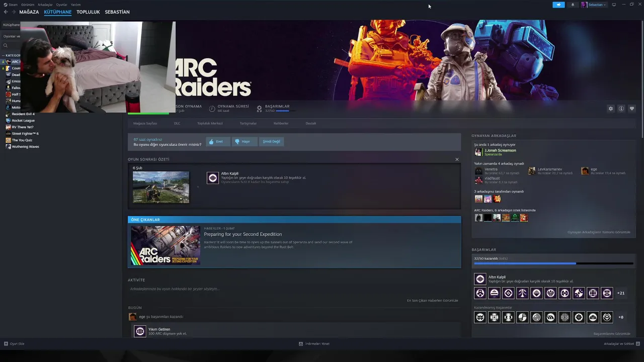644x362 pixels.
Task: Click downloads icon beside İndirmeleri Yönet
Action: pos(301,344)
